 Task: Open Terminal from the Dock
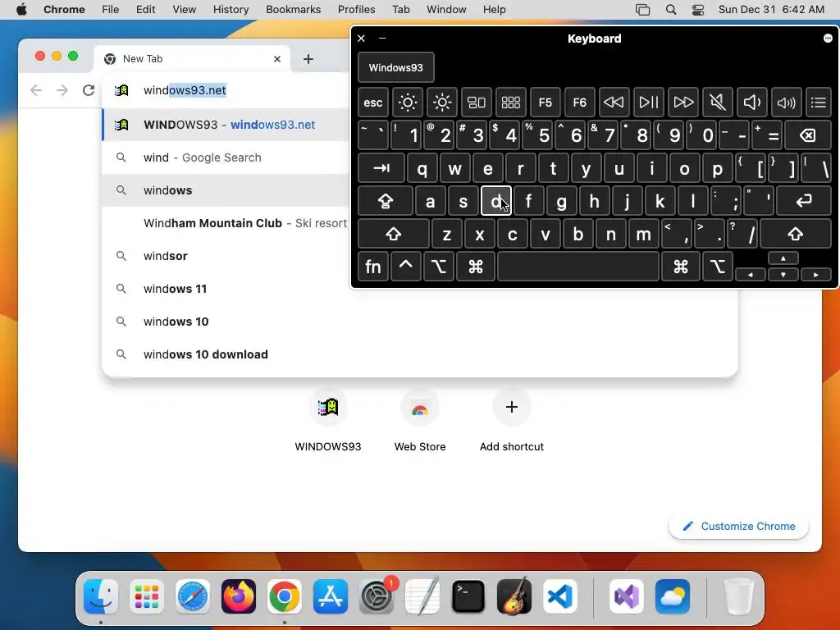point(468,596)
